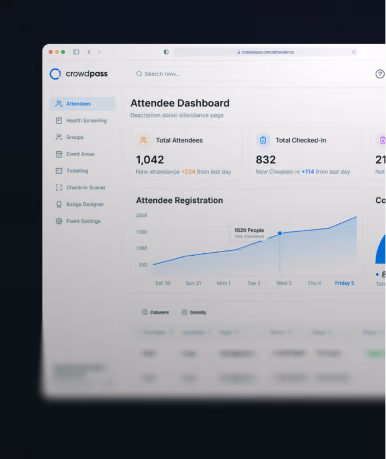Open the Ticketing page
Image resolution: width=386 pixels, height=459 pixels.
pyautogui.click(x=83, y=171)
